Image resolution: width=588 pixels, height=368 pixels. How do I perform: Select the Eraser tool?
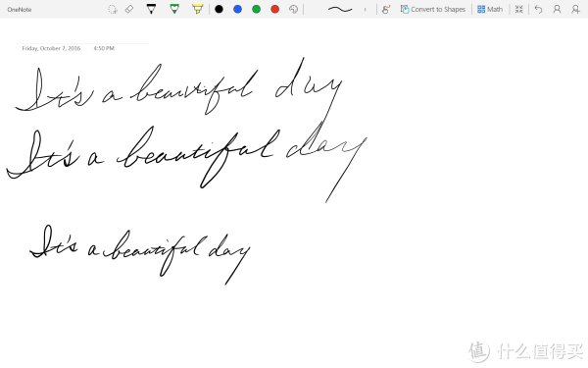click(129, 9)
